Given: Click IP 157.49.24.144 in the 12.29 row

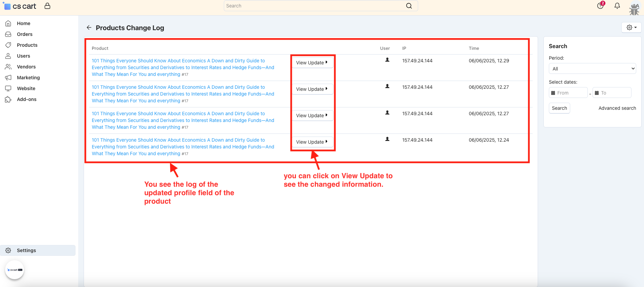Looking at the screenshot, I should [417, 61].
